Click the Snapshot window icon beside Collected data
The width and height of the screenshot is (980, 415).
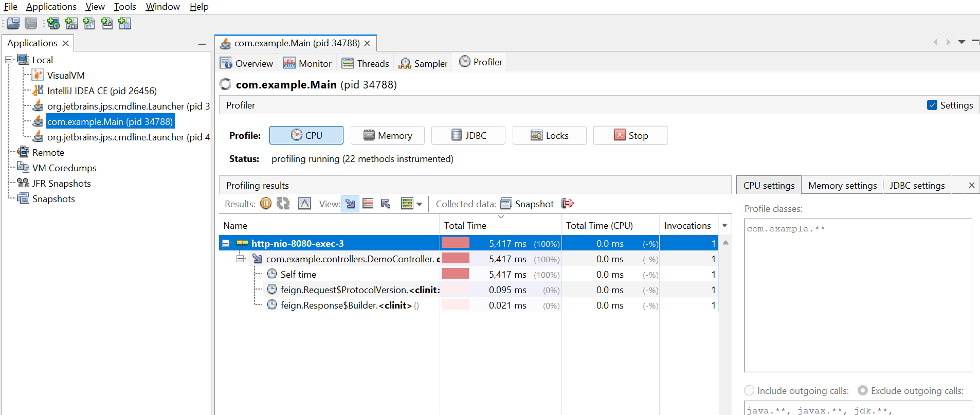click(x=506, y=204)
